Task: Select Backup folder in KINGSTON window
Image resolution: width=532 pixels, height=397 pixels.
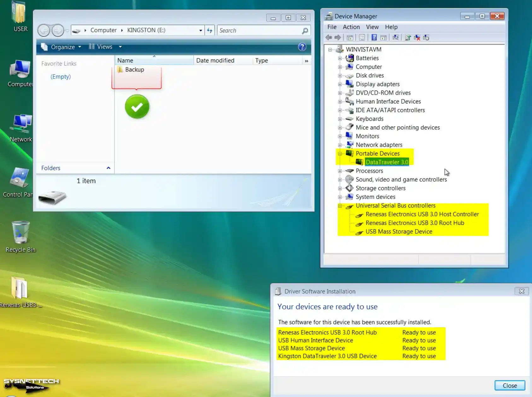Action: click(131, 70)
